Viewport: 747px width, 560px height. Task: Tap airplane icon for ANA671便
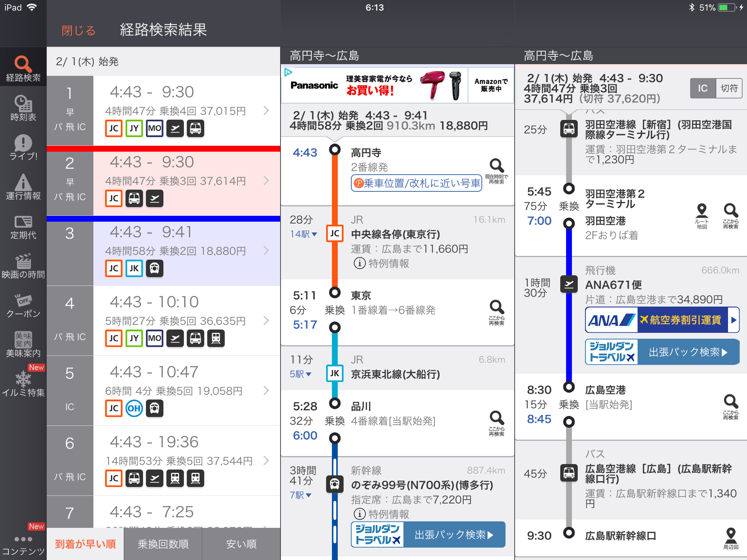tap(569, 284)
